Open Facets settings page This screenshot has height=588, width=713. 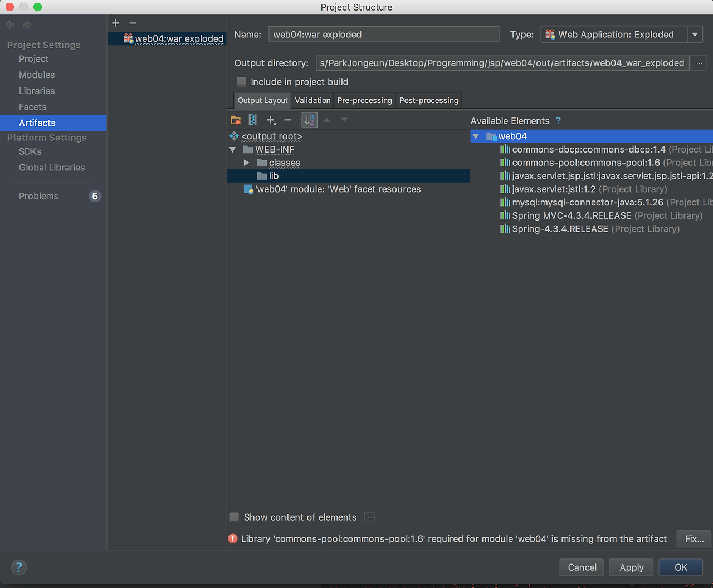coord(33,107)
